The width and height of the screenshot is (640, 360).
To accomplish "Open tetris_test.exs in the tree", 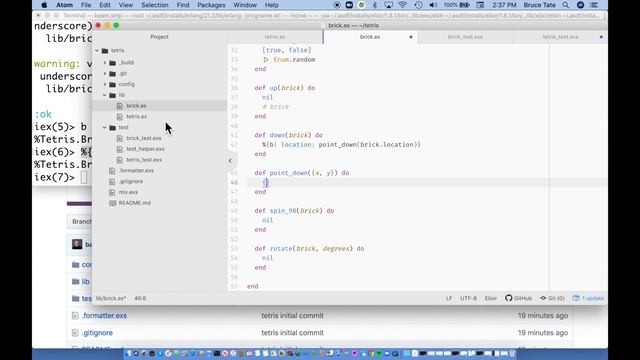I will (x=144, y=160).
